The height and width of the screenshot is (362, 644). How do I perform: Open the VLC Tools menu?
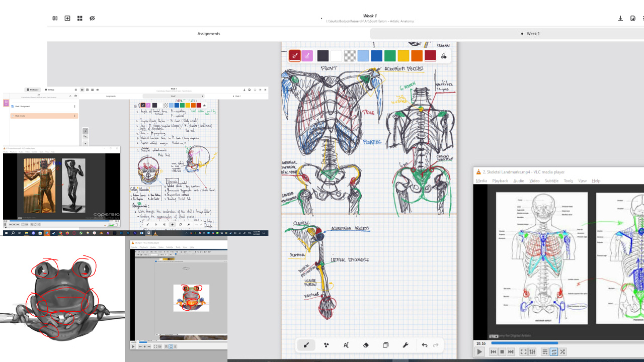pos(569,180)
